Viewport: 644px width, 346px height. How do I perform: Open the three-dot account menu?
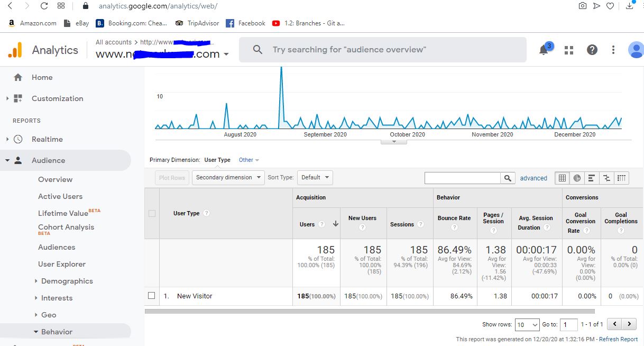pos(613,50)
